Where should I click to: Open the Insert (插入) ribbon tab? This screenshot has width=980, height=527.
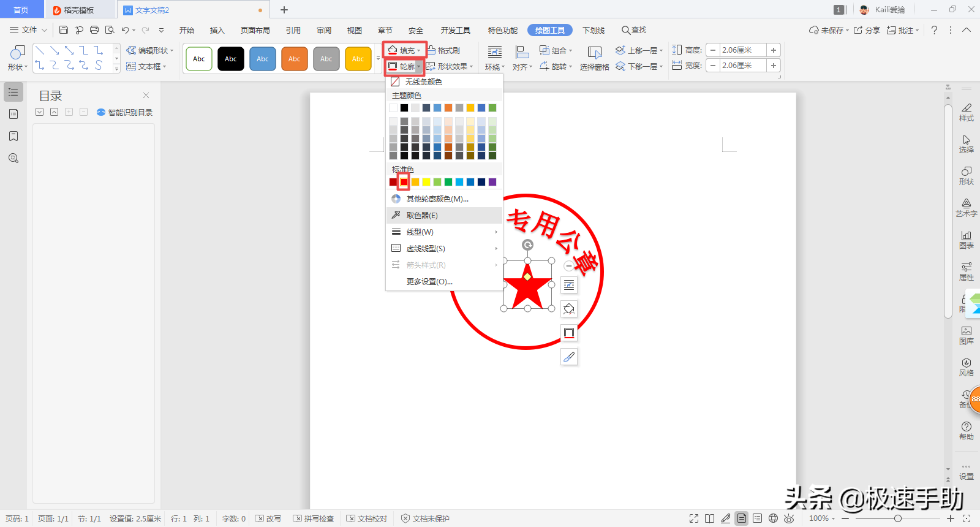tap(217, 30)
